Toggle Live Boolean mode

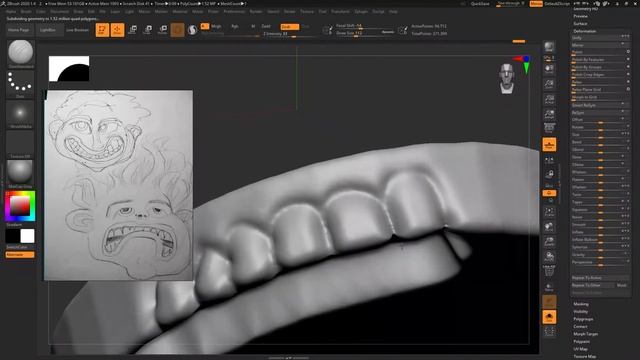78,30
